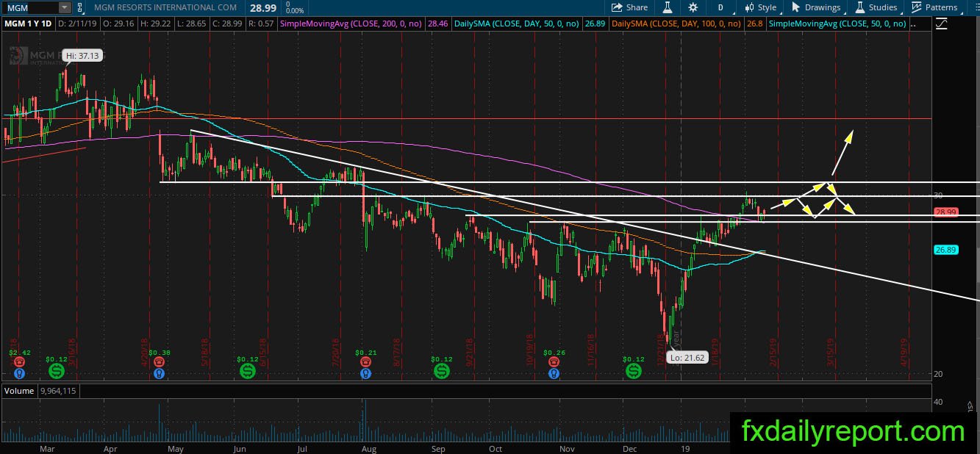
Task: Click the $0.21 earnings phone icon
Action: [365, 361]
